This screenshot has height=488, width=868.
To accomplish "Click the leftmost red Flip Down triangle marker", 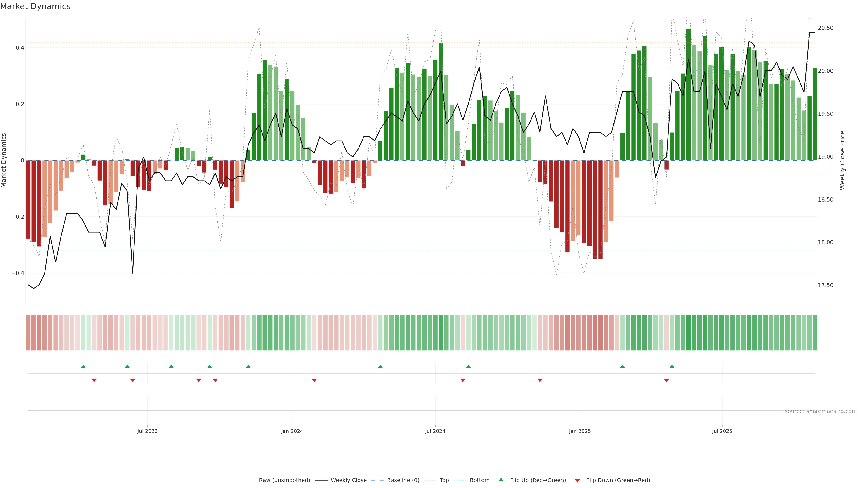I will [94, 380].
